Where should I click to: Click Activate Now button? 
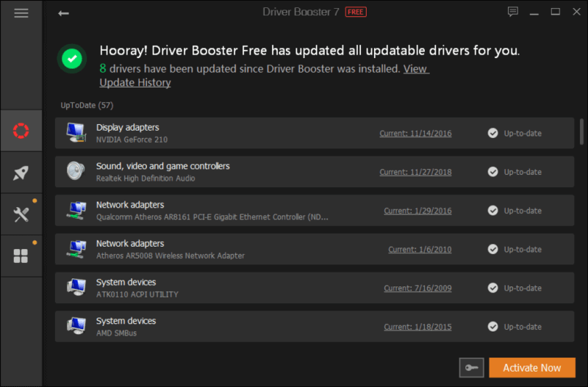[532, 367]
